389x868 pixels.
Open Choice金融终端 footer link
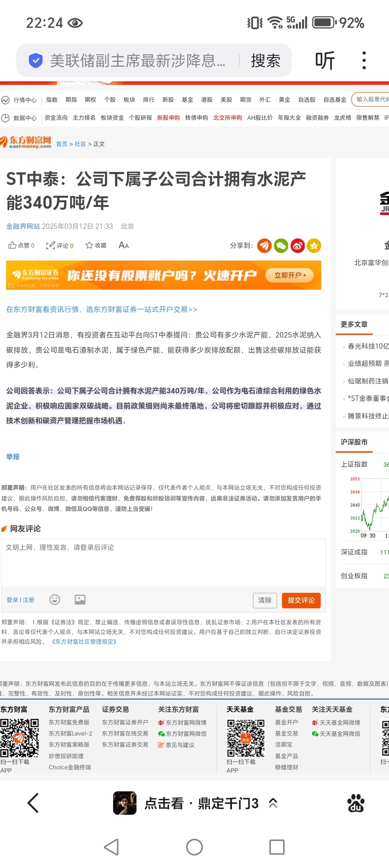(70, 767)
